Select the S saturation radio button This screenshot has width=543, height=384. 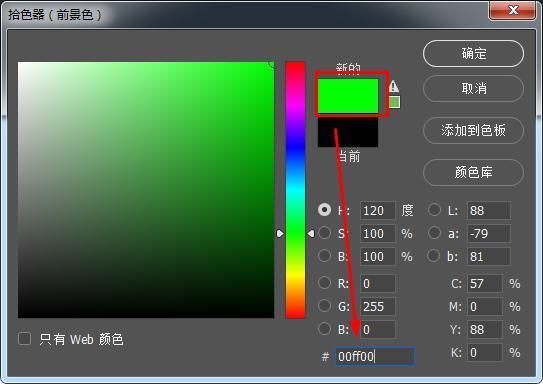point(324,233)
